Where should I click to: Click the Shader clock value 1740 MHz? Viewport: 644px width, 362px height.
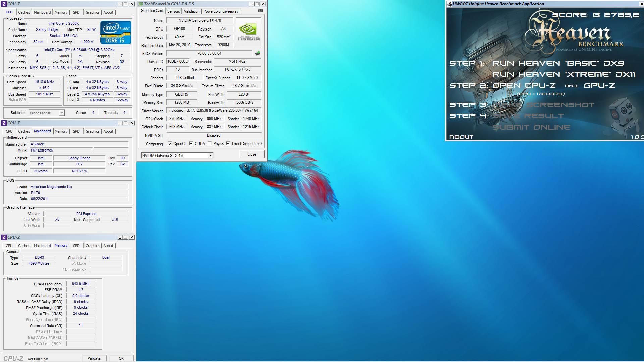[251, 119]
